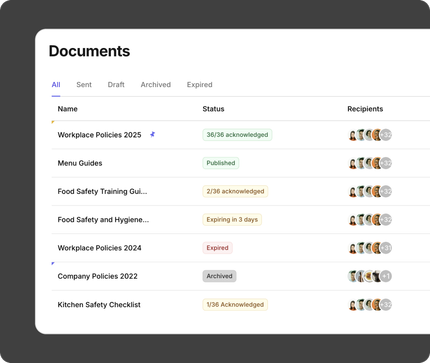430x363 pixels.
Task: Switch to the Archived tab
Action: (156, 85)
